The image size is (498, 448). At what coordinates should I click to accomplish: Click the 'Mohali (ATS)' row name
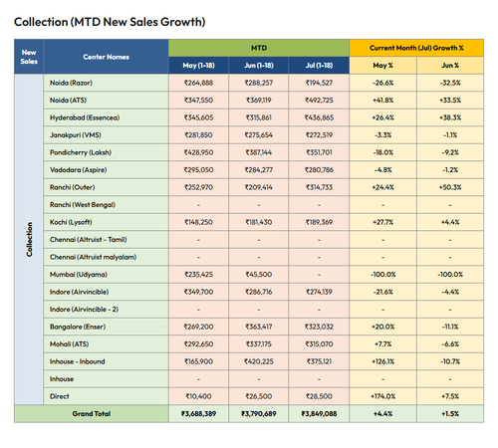point(70,344)
